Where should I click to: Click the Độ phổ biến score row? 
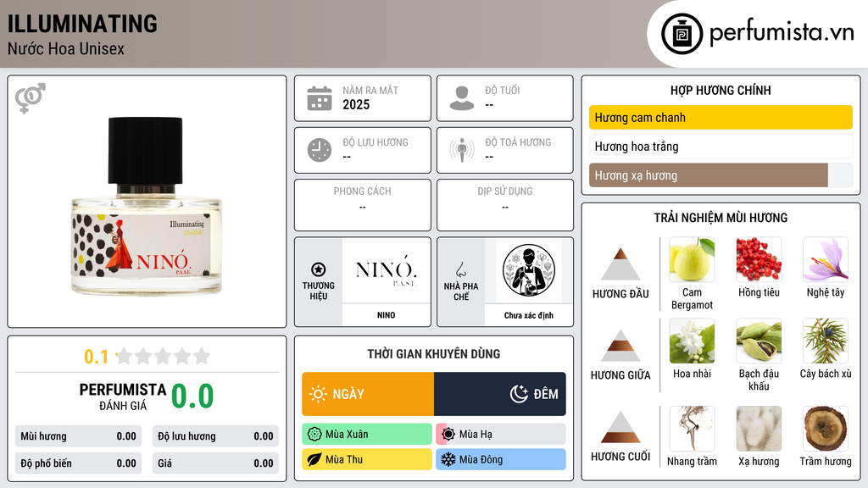click(79, 463)
